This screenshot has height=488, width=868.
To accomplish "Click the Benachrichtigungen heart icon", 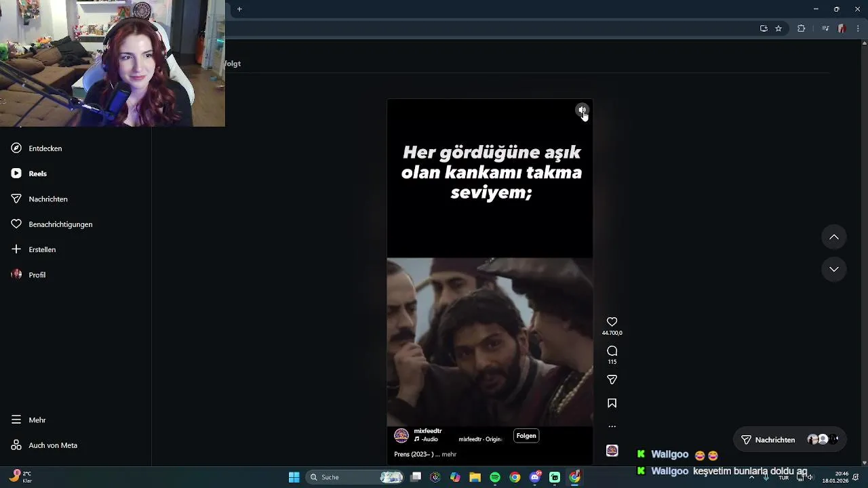I will (16, 224).
